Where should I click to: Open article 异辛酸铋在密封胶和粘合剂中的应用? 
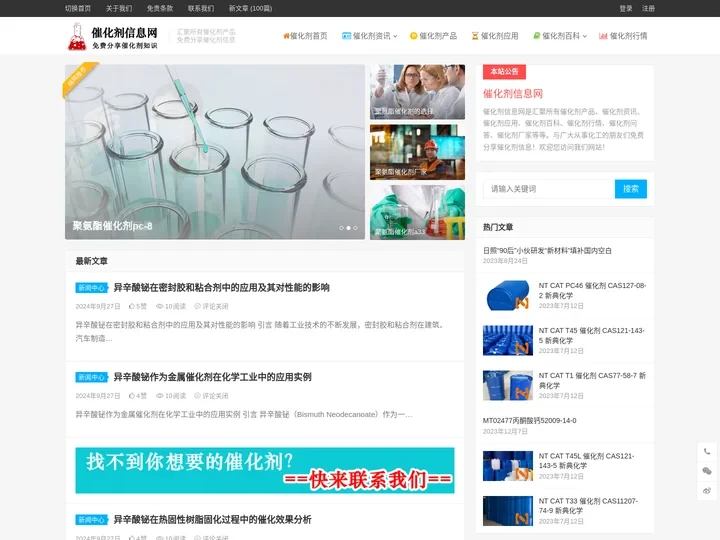(x=221, y=288)
